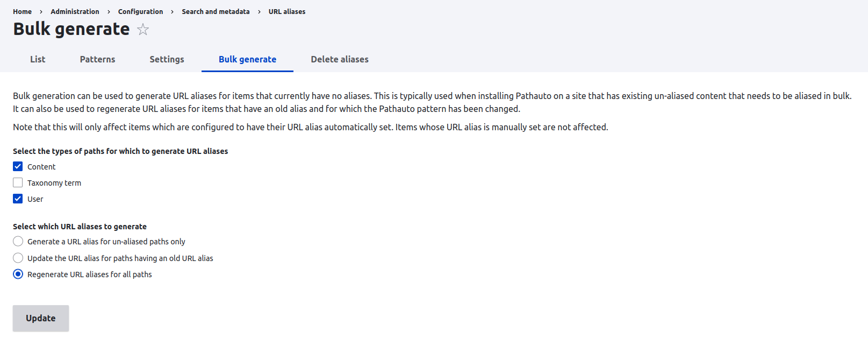Open Administration from the breadcrumb
Image resolution: width=868 pixels, height=345 pixels.
pos(75,11)
